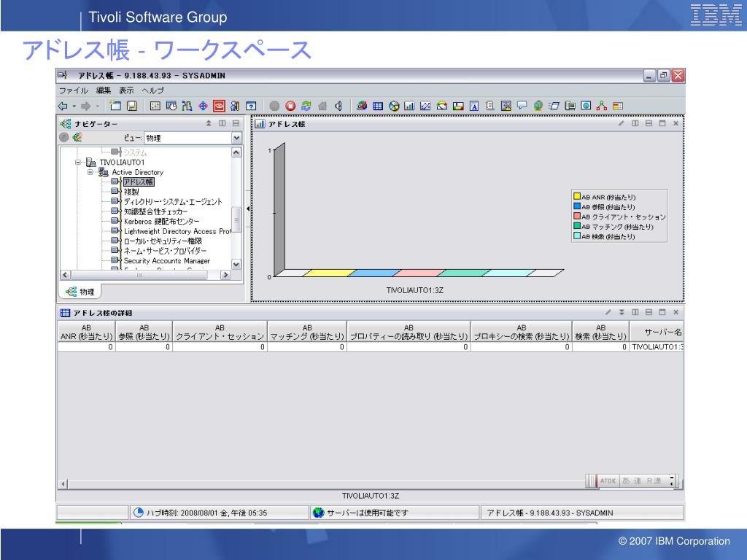Collapse the navigator pane via left arrow handle
This screenshot has height=560, width=747.
pyautogui.click(x=248, y=209)
